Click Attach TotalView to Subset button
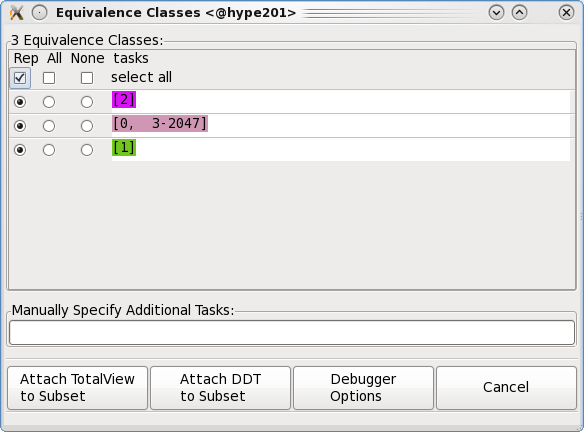The height and width of the screenshot is (432, 584). (77, 388)
